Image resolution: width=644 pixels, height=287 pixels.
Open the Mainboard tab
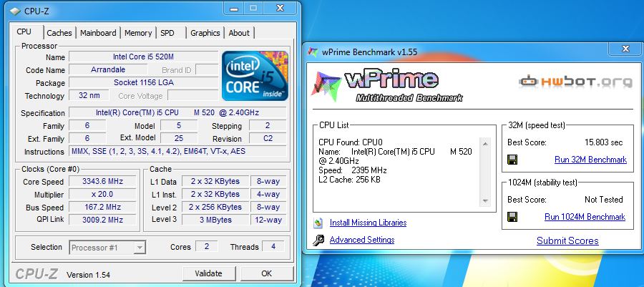pos(98,33)
